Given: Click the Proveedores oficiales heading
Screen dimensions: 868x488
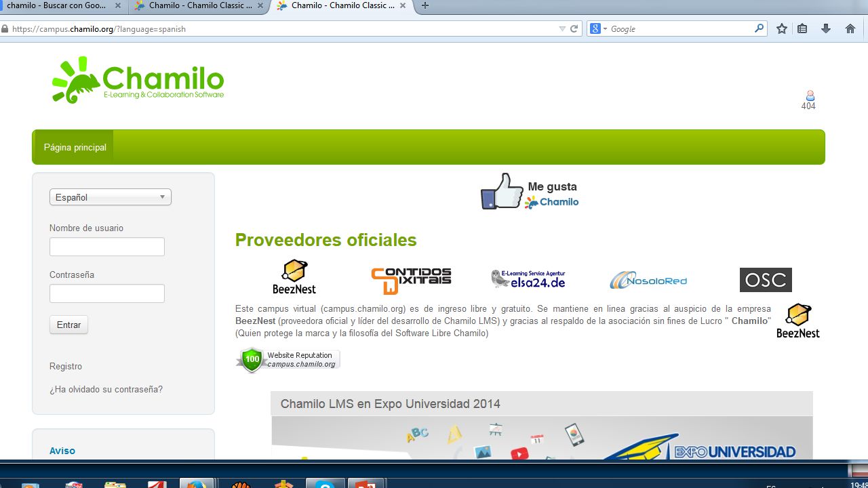Looking at the screenshot, I should click(x=326, y=240).
